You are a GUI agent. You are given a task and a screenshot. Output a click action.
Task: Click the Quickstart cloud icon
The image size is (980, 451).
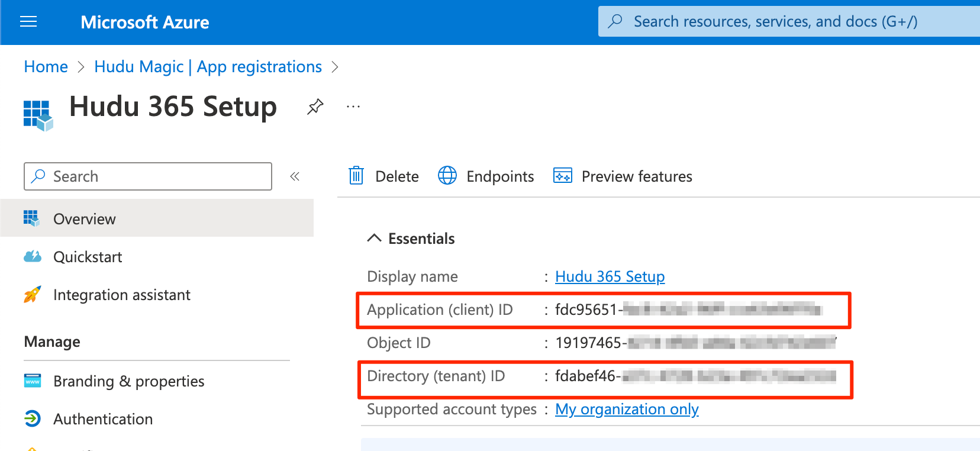click(x=33, y=256)
